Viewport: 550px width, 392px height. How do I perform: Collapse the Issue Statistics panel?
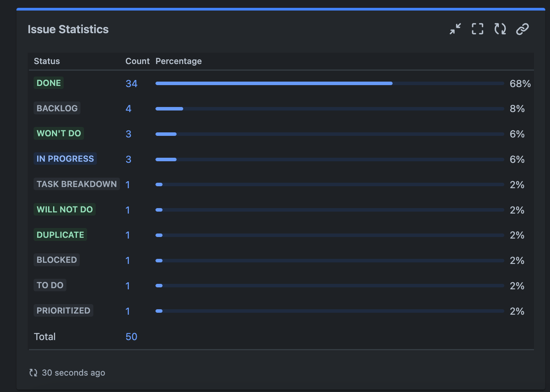pyautogui.click(x=455, y=29)
